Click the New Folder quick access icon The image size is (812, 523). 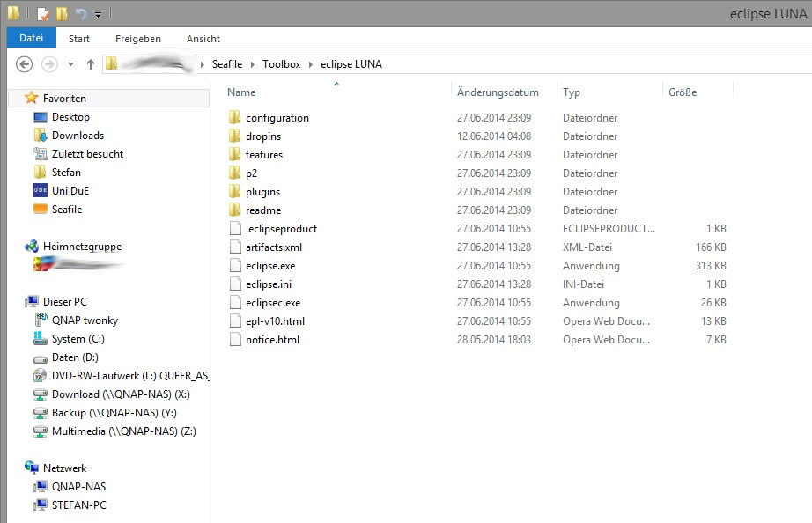point(62,13)
